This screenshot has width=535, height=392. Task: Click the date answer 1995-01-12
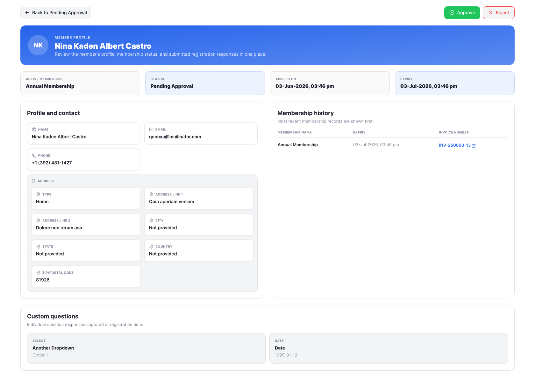pyautogui.click(x=286, y=355)
